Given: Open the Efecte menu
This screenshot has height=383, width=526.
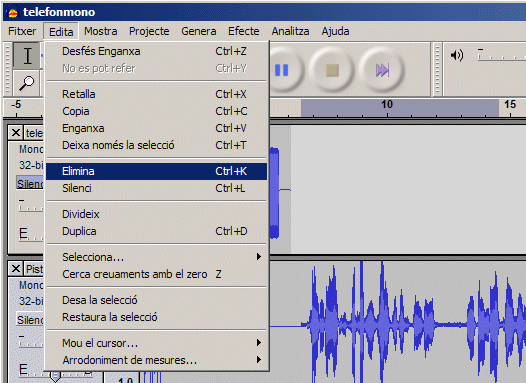Looking at the screenshot, I should pyautogui.click(x=244, y=31).
